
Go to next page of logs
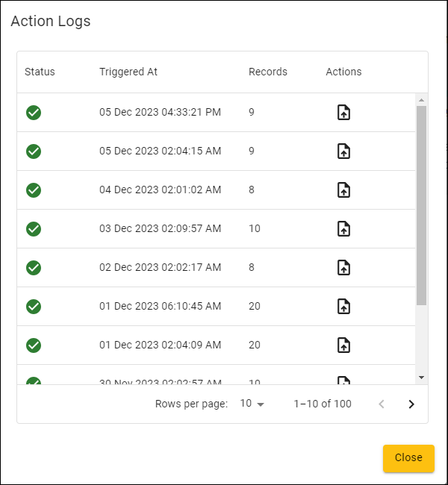(x=411, y=404)
